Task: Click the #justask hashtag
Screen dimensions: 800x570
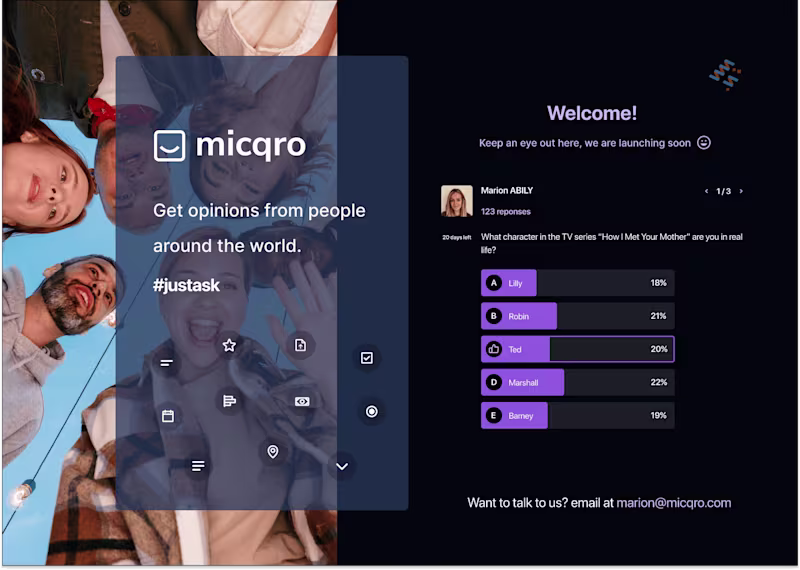Action: tap(186, 285)
